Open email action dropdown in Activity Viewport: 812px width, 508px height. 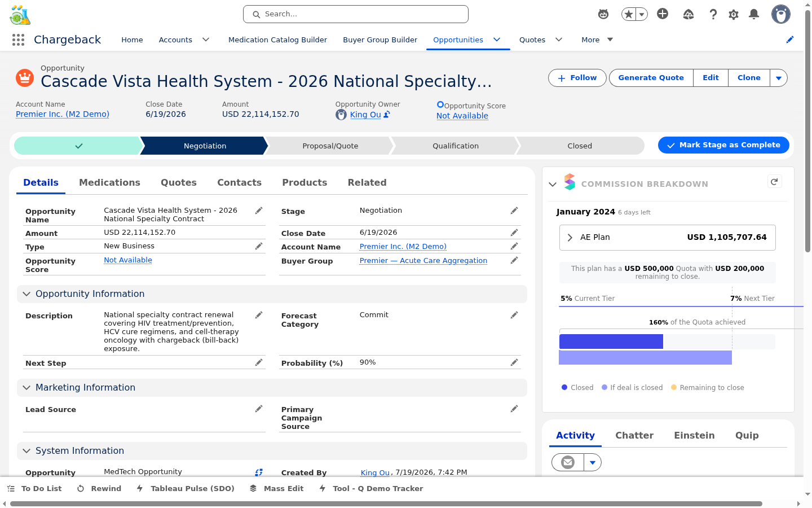tap(593, 463)
